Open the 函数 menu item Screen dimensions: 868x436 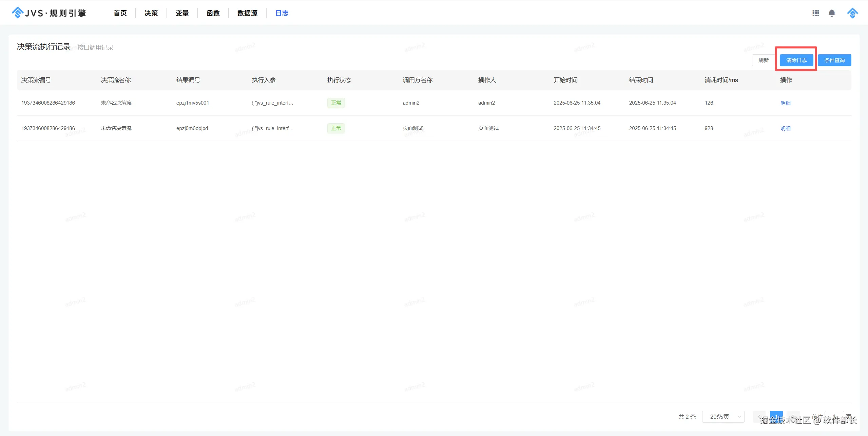tap(213, 13)
